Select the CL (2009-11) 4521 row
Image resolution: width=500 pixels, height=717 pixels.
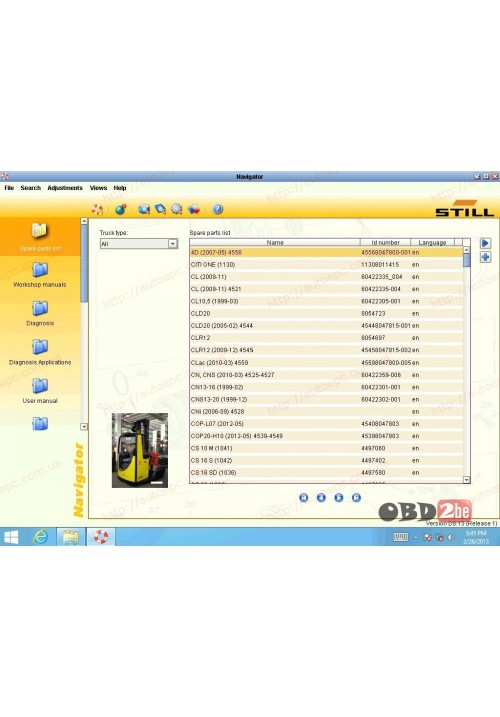pos(326,289)
